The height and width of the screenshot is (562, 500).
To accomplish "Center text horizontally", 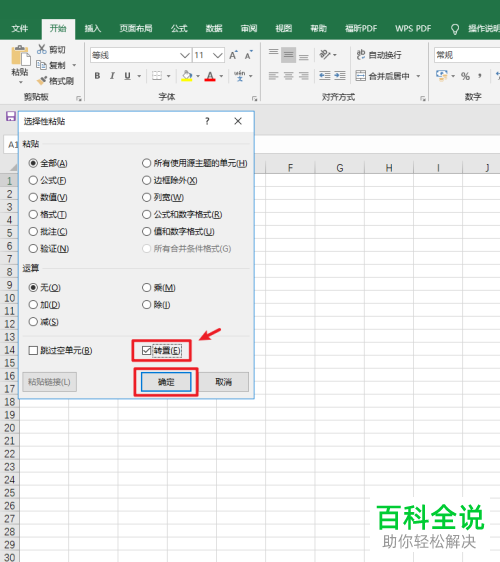I will point(289,76).
